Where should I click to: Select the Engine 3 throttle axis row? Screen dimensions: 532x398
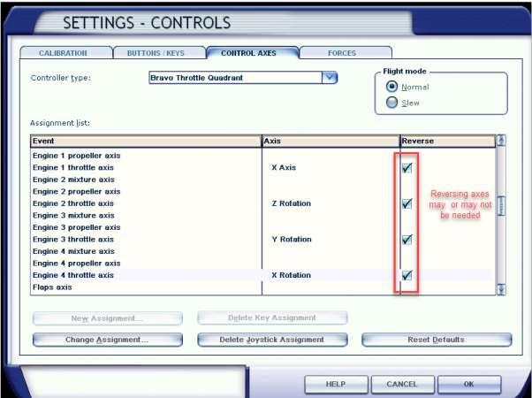(x=262, y=240)
